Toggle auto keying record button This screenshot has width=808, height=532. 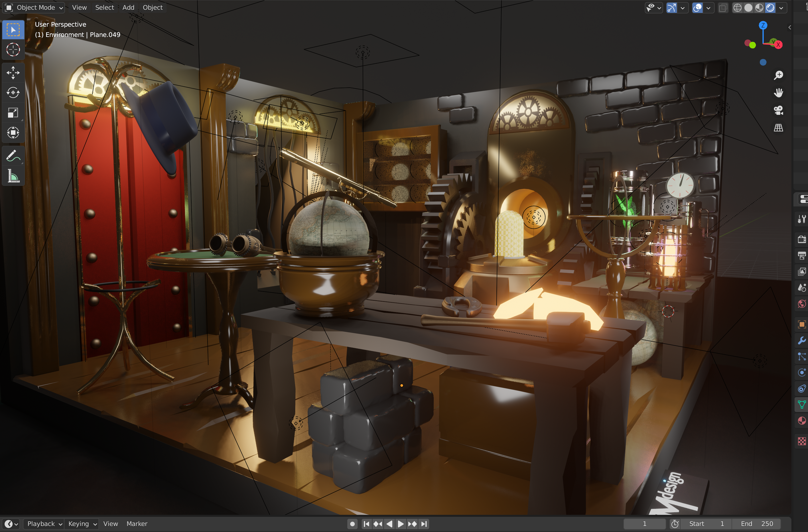[352, 524]
